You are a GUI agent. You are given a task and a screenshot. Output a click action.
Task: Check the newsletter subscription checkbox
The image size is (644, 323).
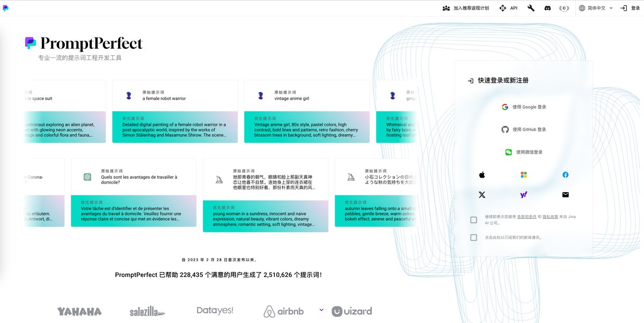coord(473,237)
